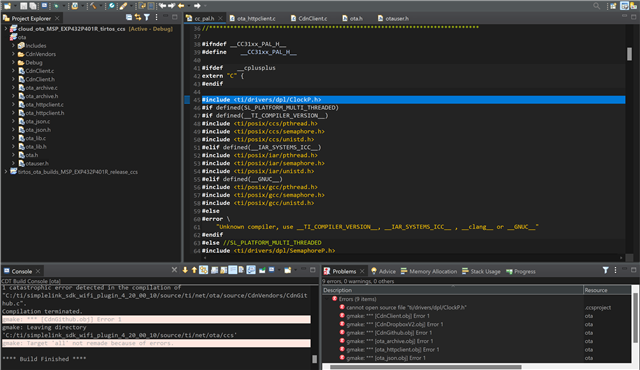
Task: Click Console previous error up arrow
Action: coord(194,270)
